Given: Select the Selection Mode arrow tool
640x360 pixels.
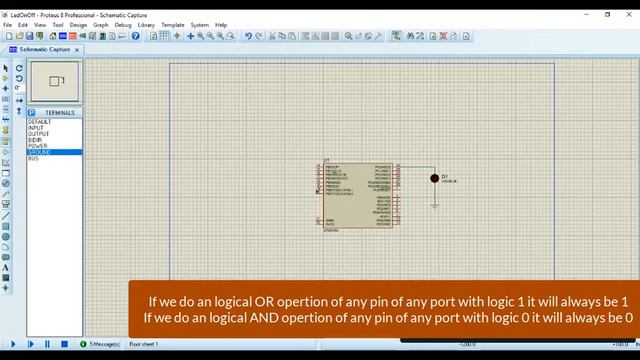Looking at the screenshot, I should pos(6,68).
